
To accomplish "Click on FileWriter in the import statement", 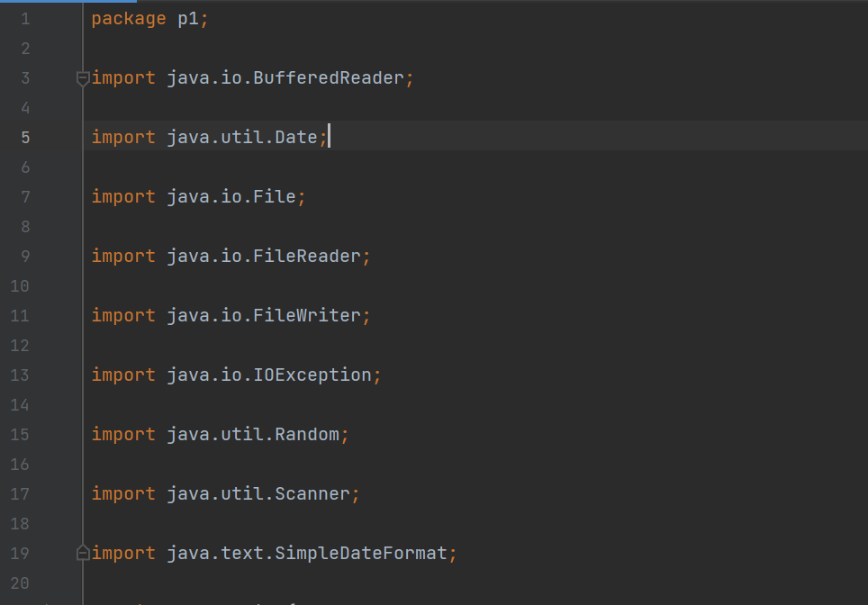I will tap(307, 316).
